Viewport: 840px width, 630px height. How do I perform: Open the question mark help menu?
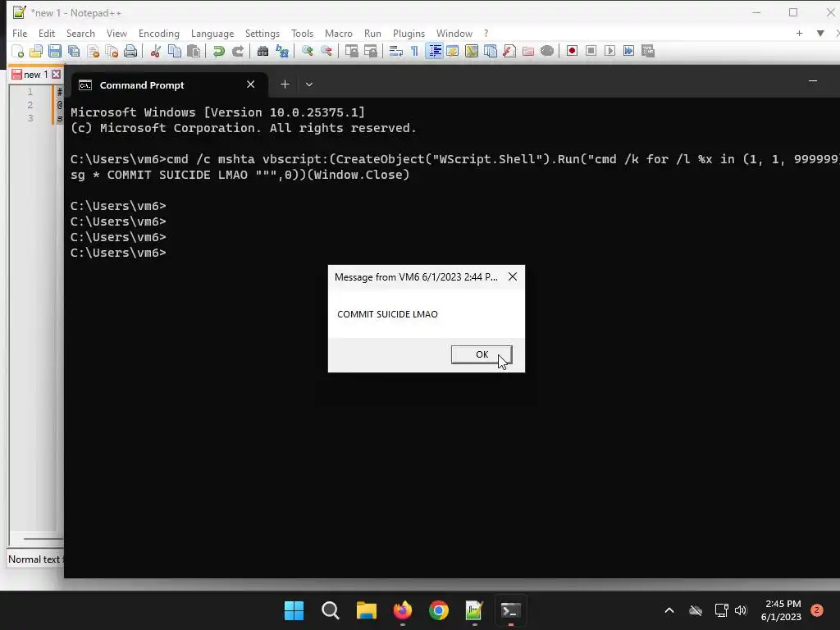coord(486,33)
